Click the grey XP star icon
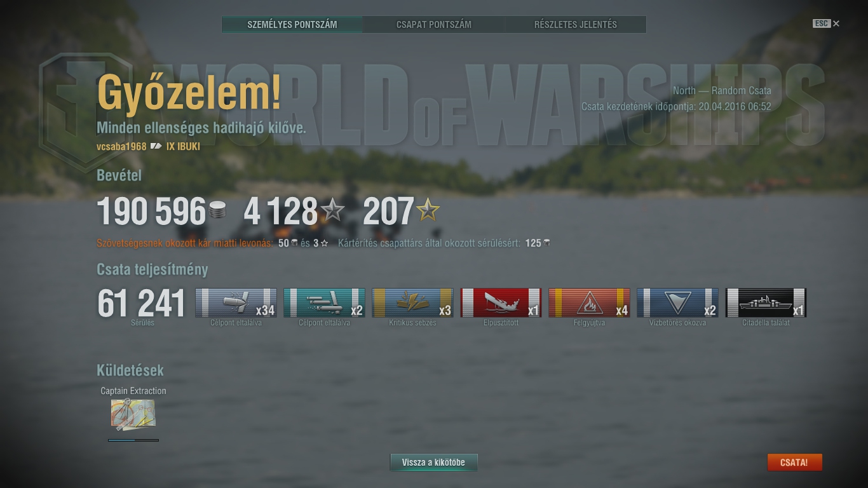The width and height of the screenshot is (868, 488). click(332, 210)
